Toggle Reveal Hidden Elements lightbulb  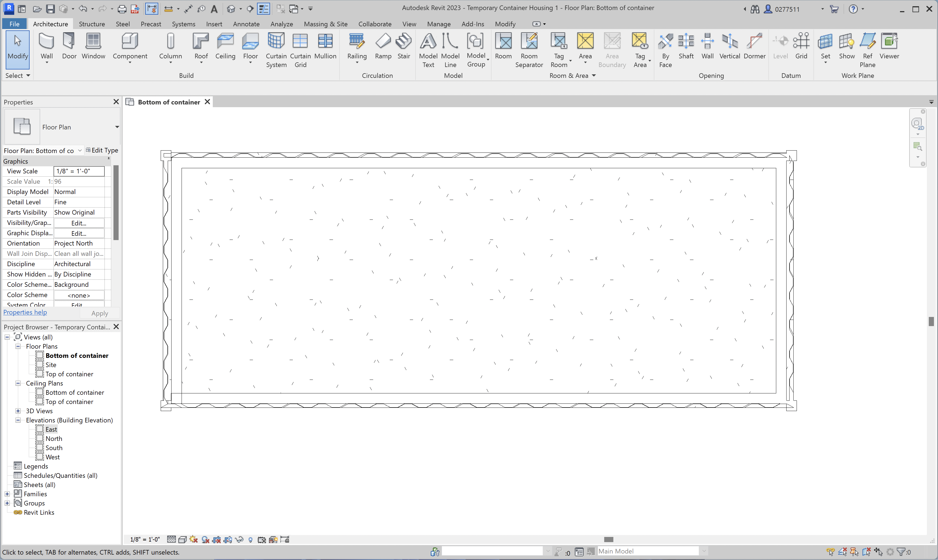coord(250,540)
